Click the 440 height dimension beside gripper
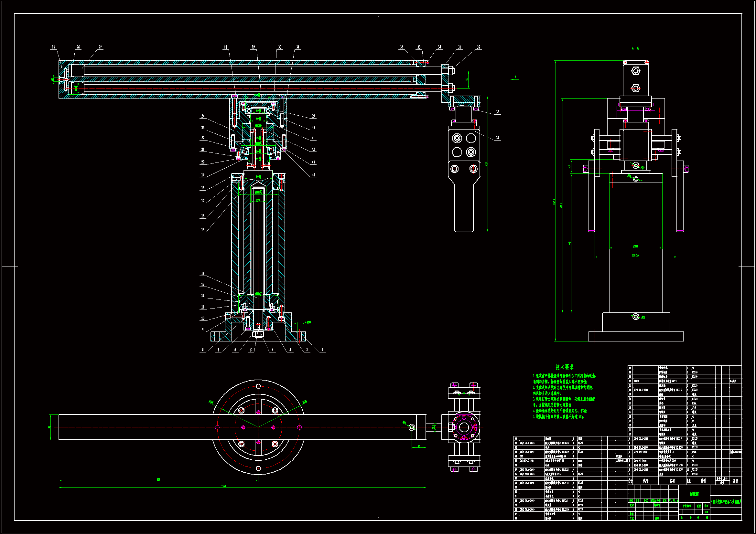Image resolution: width=756 pixels, height=534 pixels. coord(486,164)
